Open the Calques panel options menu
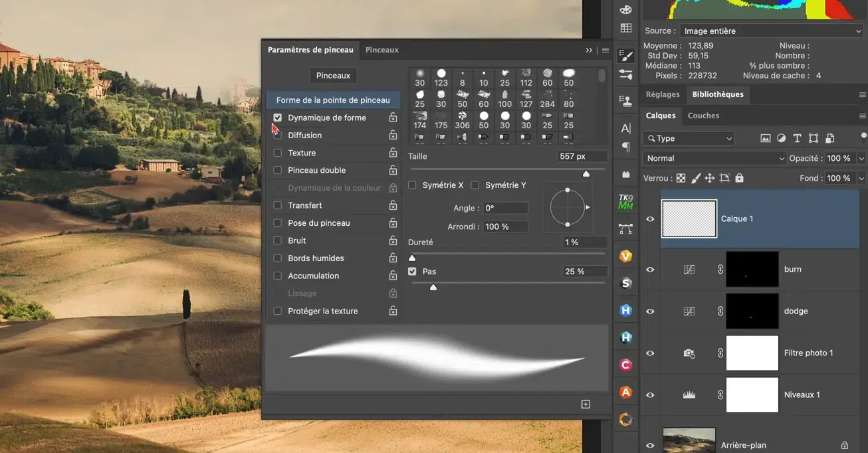This screenshot has height=453, width=868. pyautogui.click(x=863, y=116)
